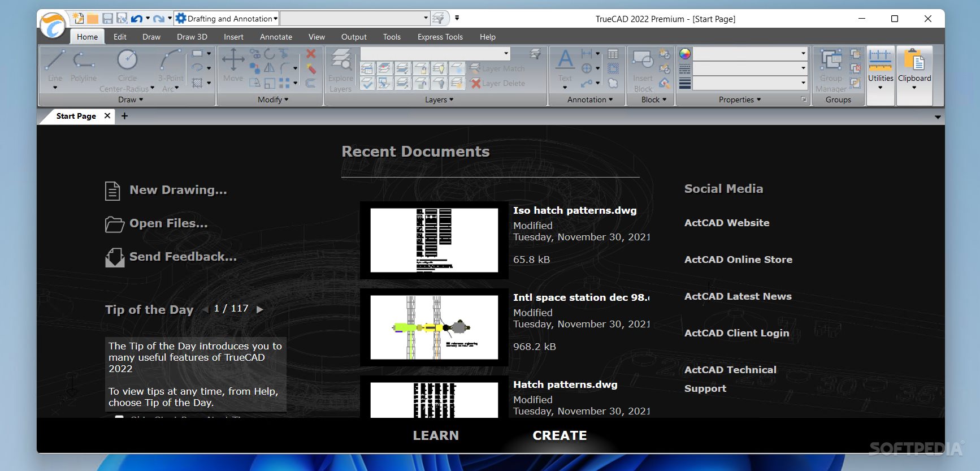Click the Save floppy disk icon
Screen dimensions: 980x471
[107, 19]
